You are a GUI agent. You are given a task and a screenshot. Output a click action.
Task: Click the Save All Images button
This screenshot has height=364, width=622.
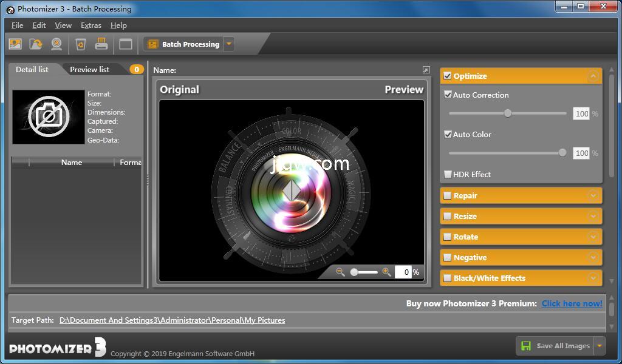555,346
